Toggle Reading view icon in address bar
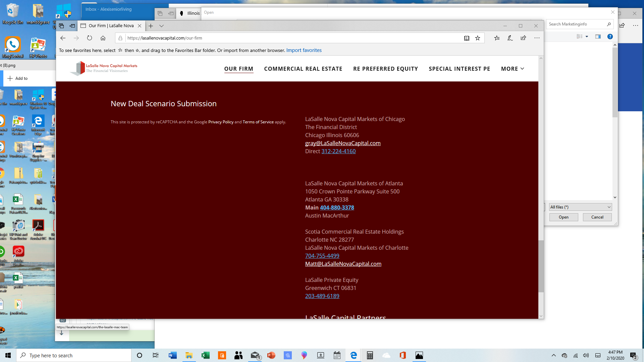644x362 pixels. (x=467, y=38)
